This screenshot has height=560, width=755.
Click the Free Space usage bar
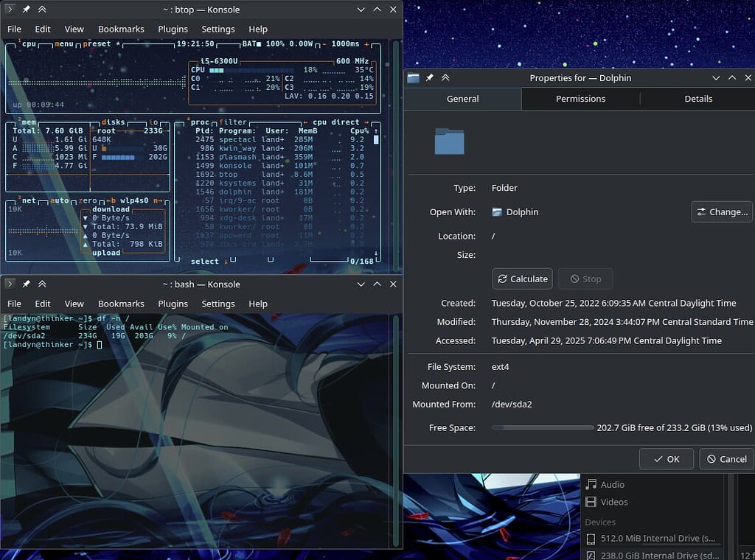543,427
